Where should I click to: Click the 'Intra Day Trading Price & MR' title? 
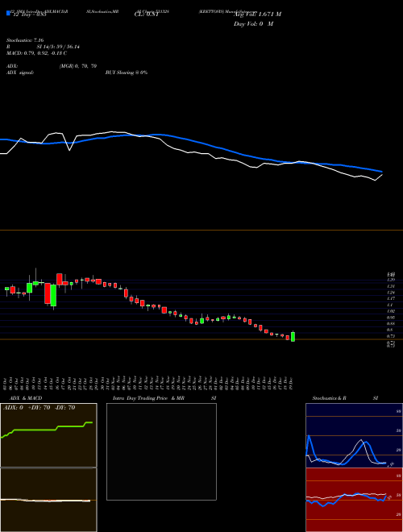click(x=148, y=398)
